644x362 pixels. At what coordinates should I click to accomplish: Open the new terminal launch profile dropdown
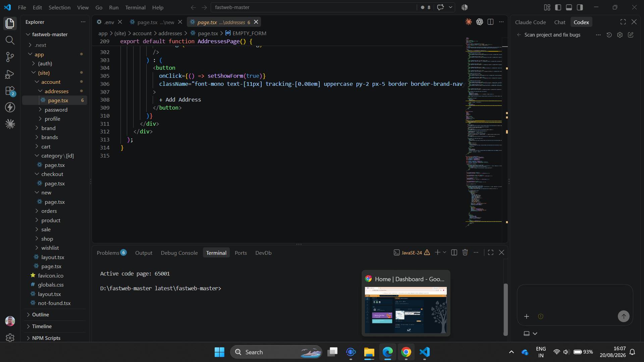pyautogui.click(x=445, y=252)
